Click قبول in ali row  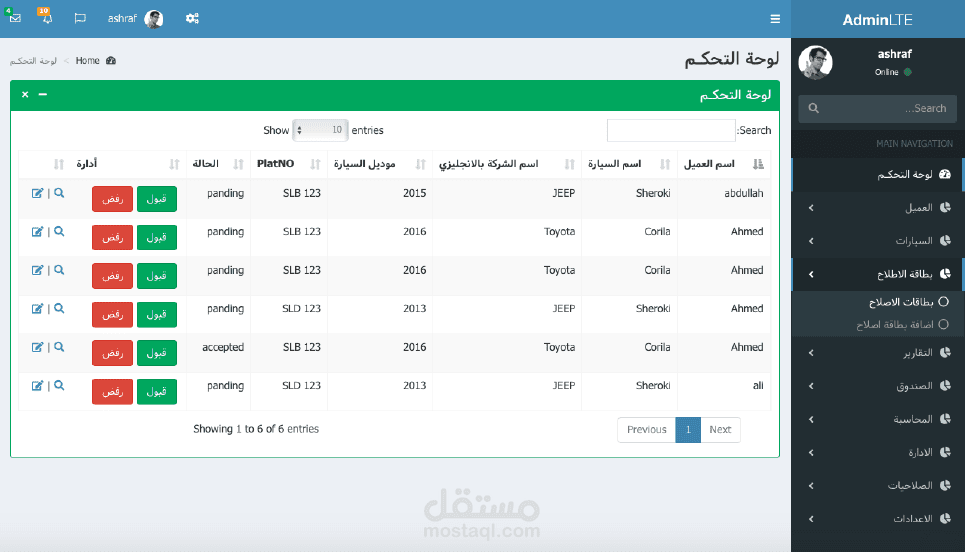pyautogui.click(x=157, y=391)
